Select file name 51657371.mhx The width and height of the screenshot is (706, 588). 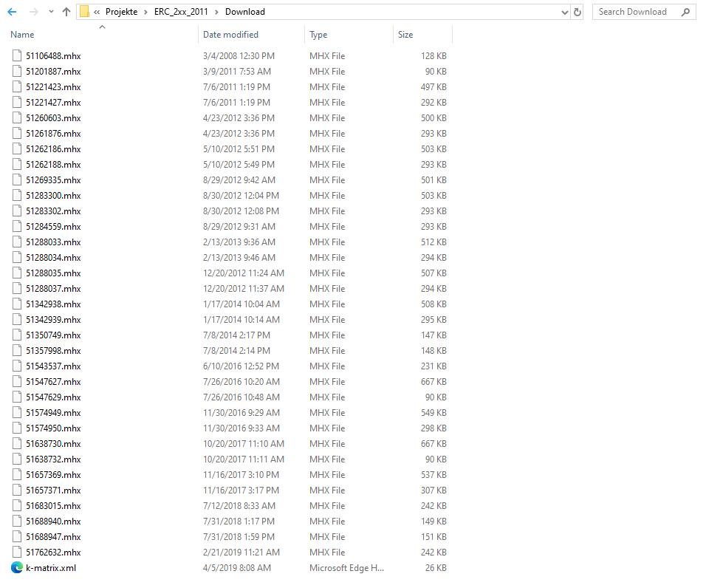pyautogui.click(x=53, y=490)
